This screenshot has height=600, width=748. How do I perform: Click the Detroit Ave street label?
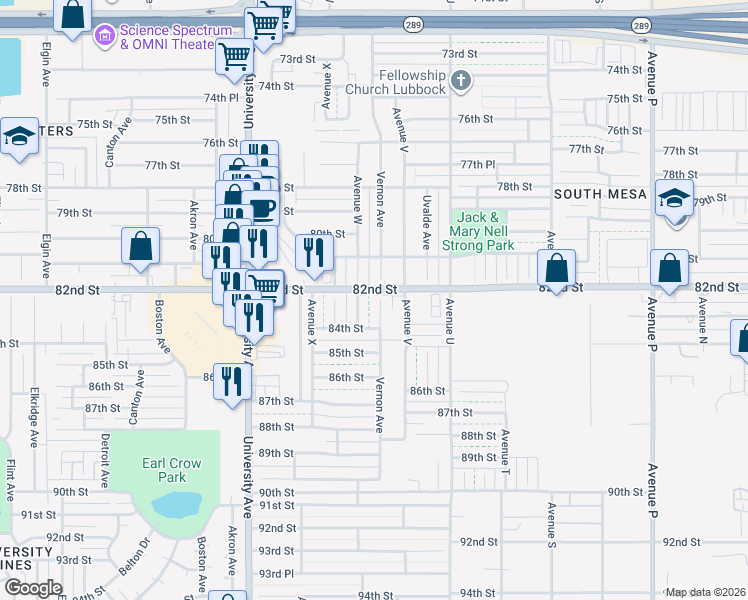pos(105,460)
